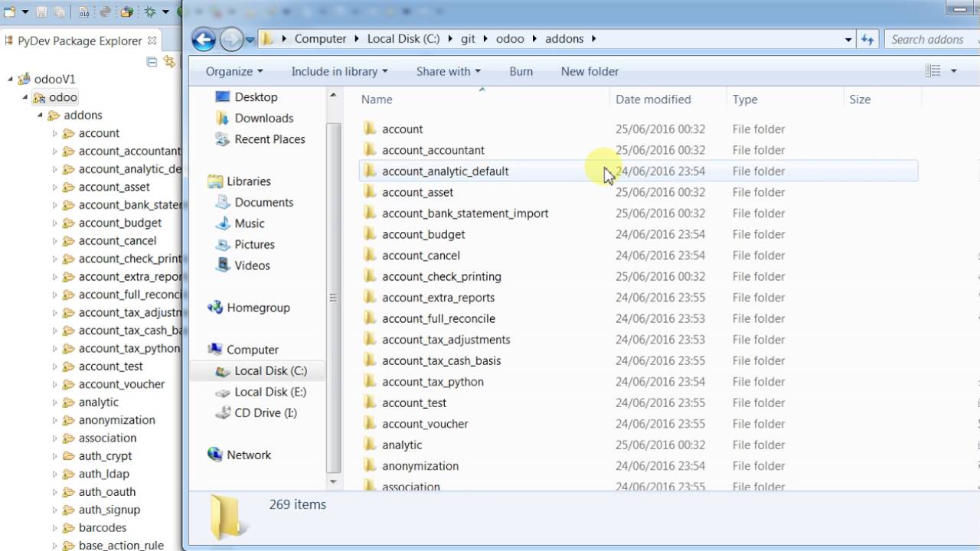Collapse the odooV1 project node
Screen dimensions: 980x551
click(x=11, y=79)
